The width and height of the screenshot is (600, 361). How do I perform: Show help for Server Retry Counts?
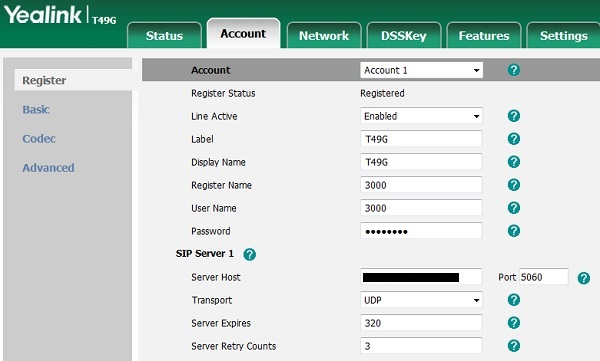pos(514,346)
